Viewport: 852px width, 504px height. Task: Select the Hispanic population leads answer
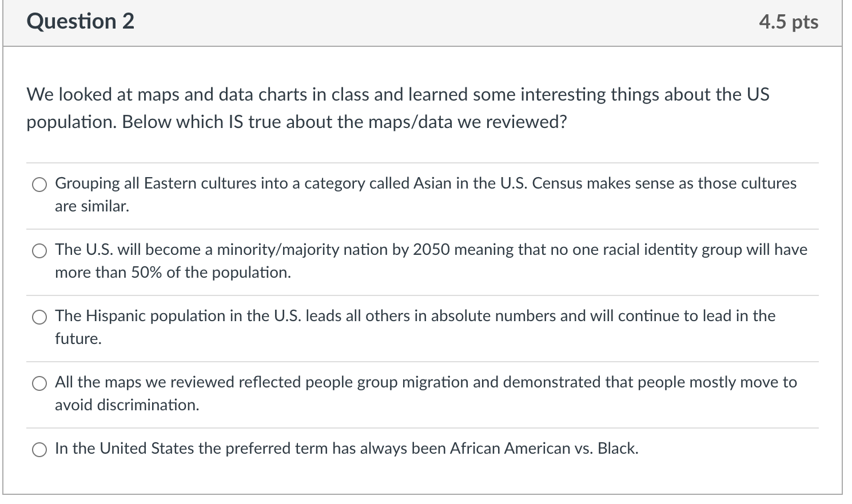pyautogui.click(x=39, y=317)
